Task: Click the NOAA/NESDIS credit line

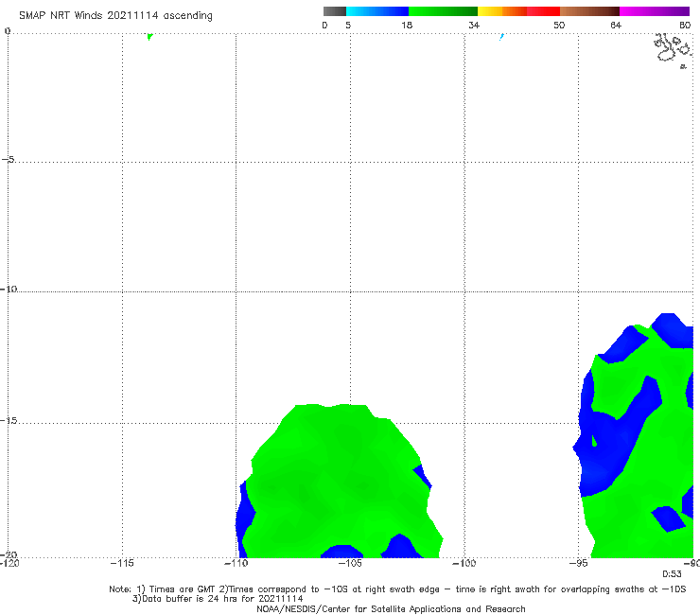Action: coord(391,608)
